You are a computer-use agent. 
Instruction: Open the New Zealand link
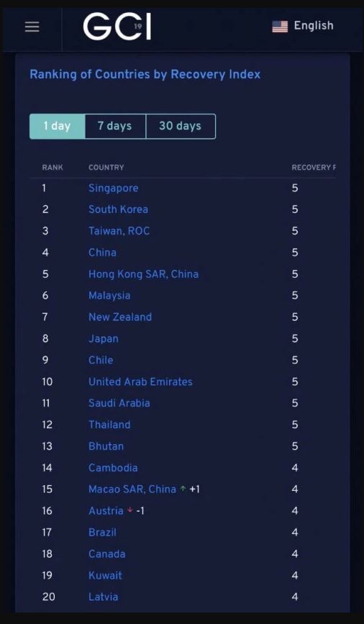(120, 317)
